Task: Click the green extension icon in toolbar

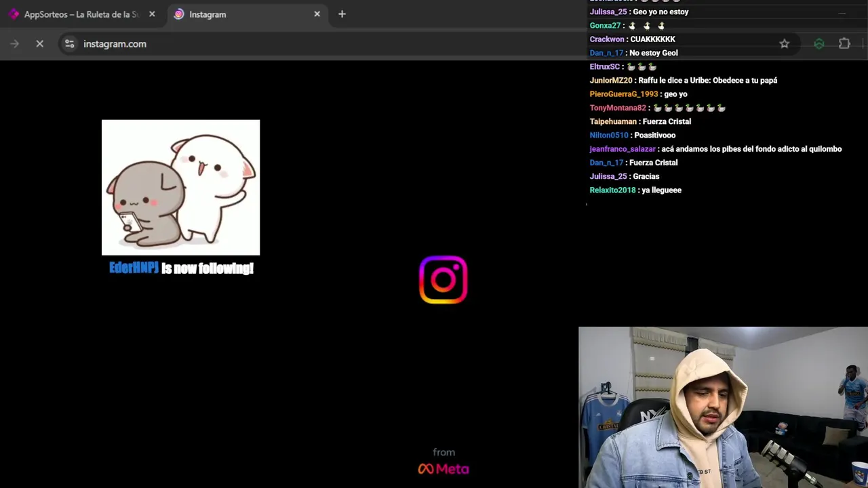Action: [819, 43]
